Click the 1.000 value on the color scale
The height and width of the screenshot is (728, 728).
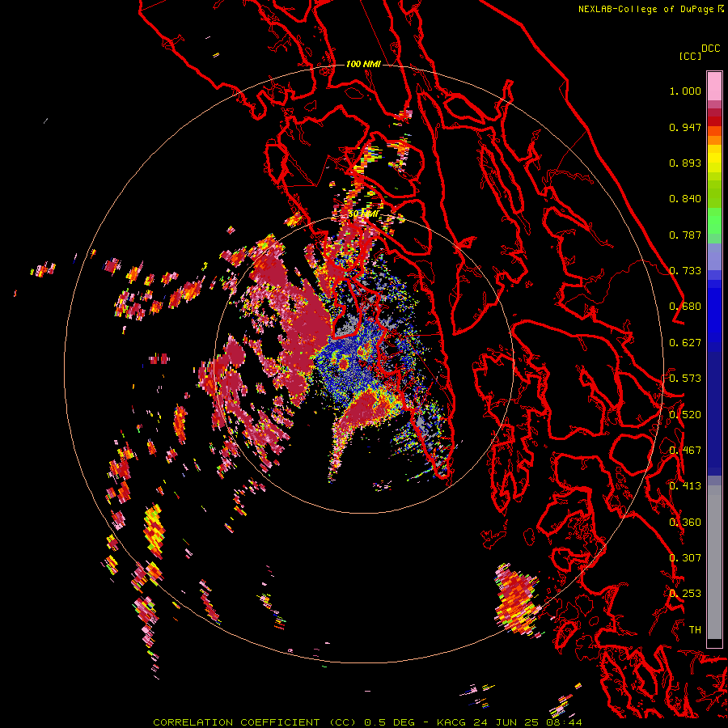click(x=685, y=91)
